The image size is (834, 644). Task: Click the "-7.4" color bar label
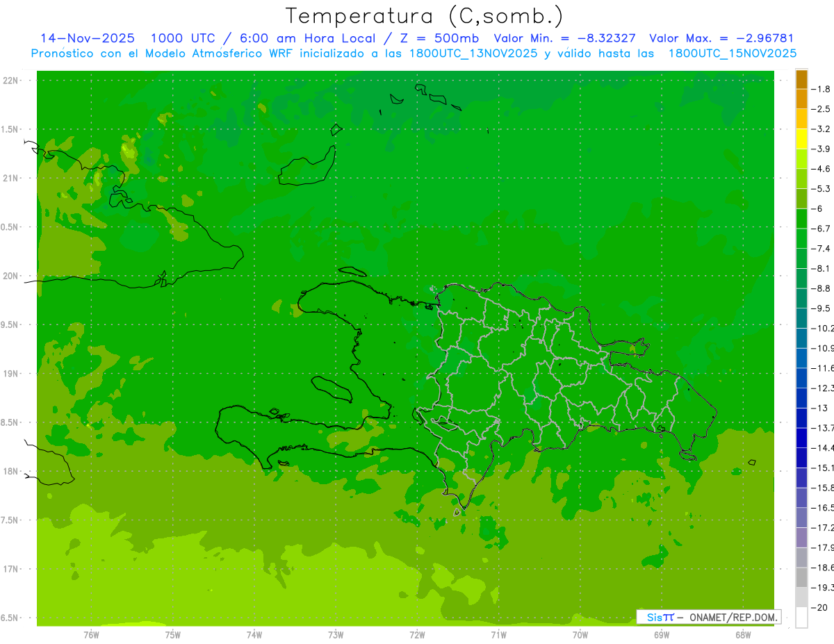[821, 249]
